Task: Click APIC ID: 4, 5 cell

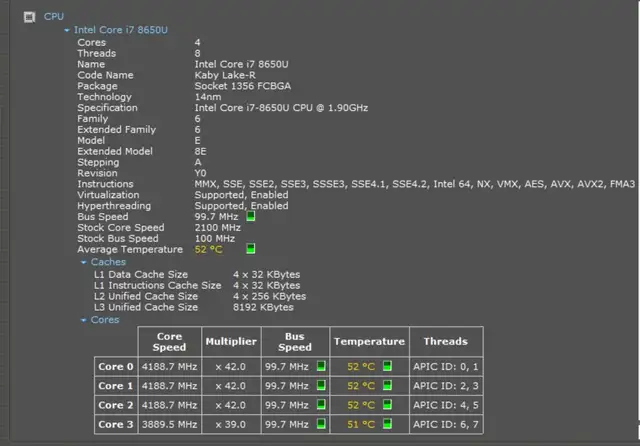Action: pos(446,405)
